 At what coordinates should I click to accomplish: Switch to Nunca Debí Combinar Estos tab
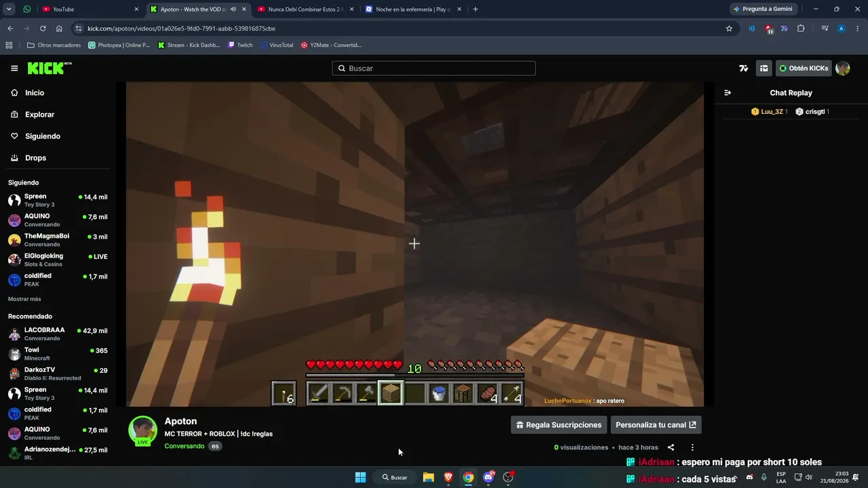click(306, 9)
